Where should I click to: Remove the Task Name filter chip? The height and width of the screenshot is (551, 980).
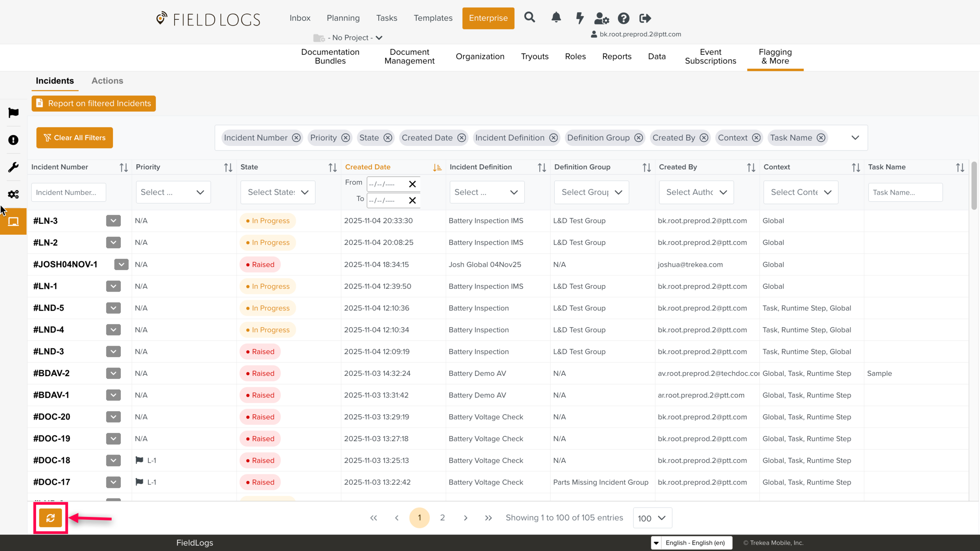pyautogui.click(x=821, y=138)
